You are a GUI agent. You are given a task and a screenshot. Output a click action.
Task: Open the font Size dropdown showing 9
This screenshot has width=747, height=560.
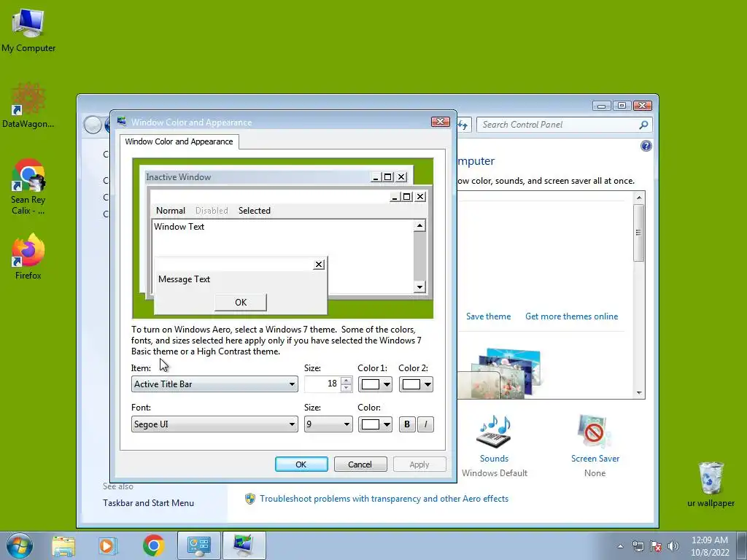tap(328, 424)
